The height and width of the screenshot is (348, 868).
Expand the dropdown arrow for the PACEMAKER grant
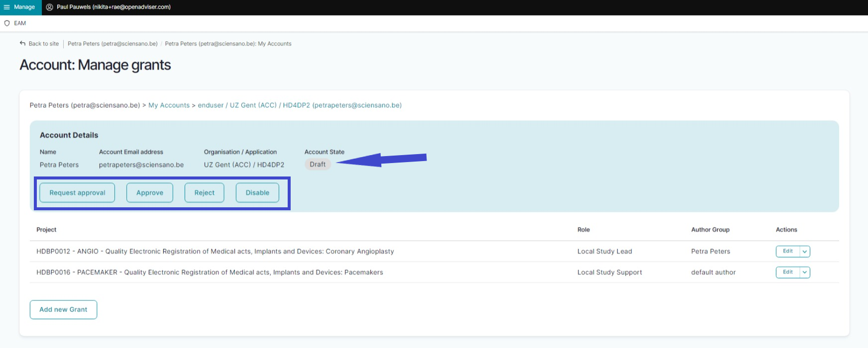(x=804, y=272)
